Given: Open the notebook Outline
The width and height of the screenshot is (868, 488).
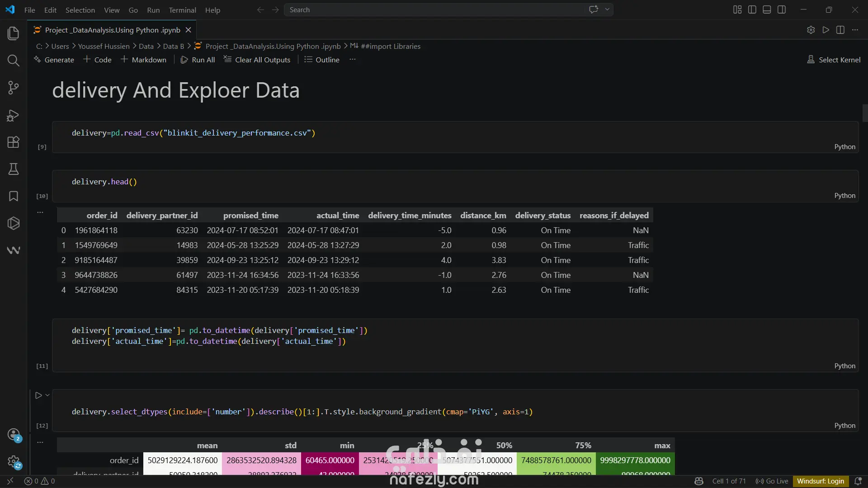Looking at the screenshot, I should coord(322,60).
